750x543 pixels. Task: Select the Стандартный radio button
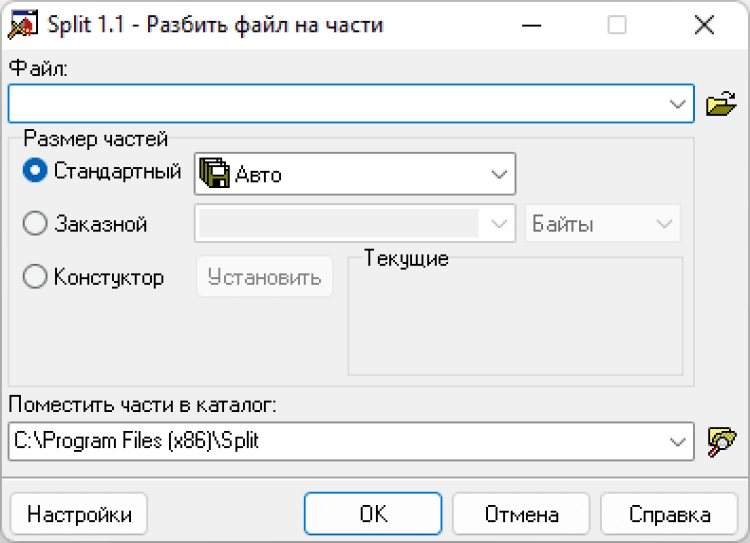tap(35, 171)
